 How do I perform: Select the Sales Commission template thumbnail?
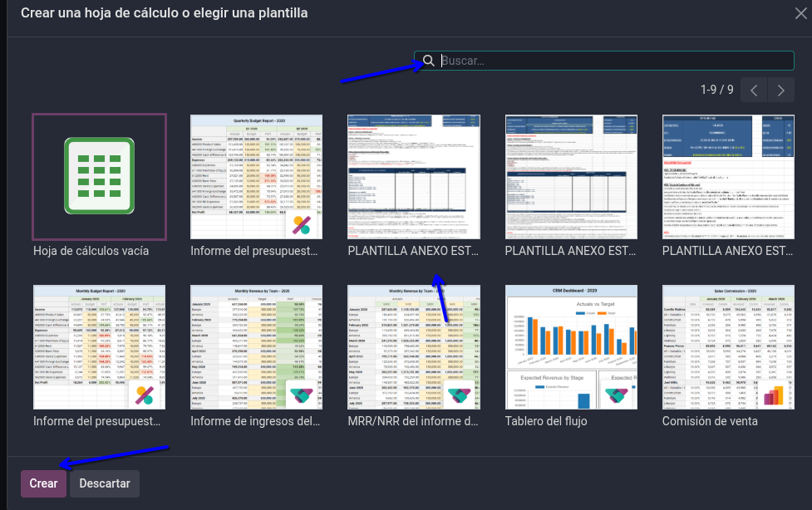pos(728,346)
